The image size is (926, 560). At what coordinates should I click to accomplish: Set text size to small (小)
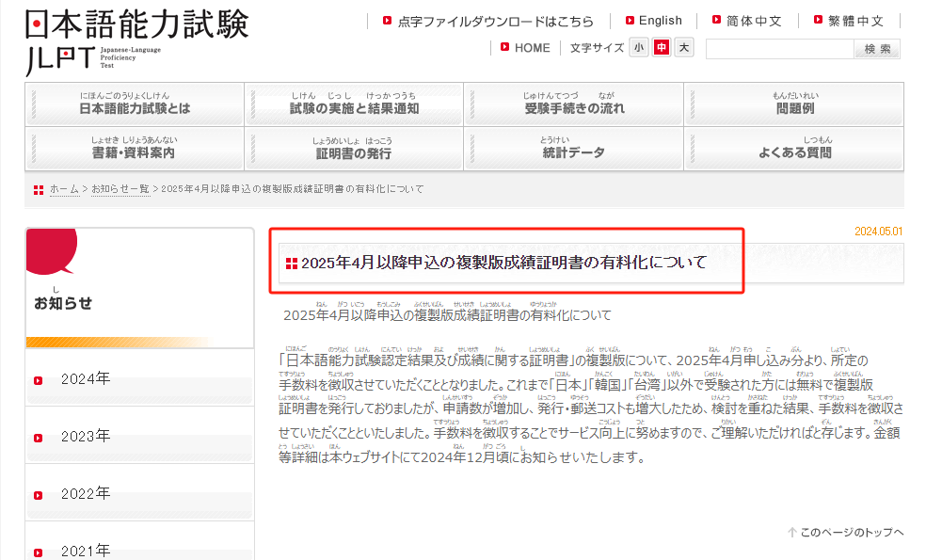[639, 47]
